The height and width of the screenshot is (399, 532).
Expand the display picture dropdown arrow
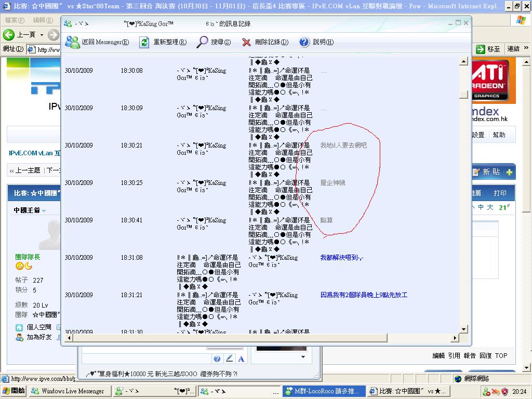click(x=303, y=357)
